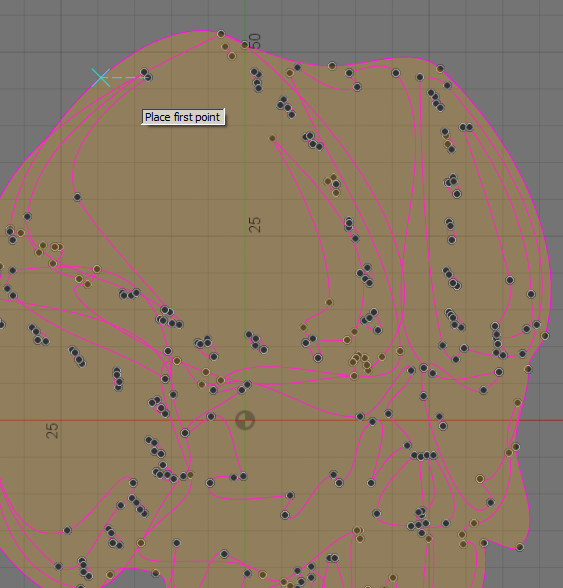Click the "Place first point" tooltip
The height and width of the screenshot is (588, 563).
tap(183, 117)
